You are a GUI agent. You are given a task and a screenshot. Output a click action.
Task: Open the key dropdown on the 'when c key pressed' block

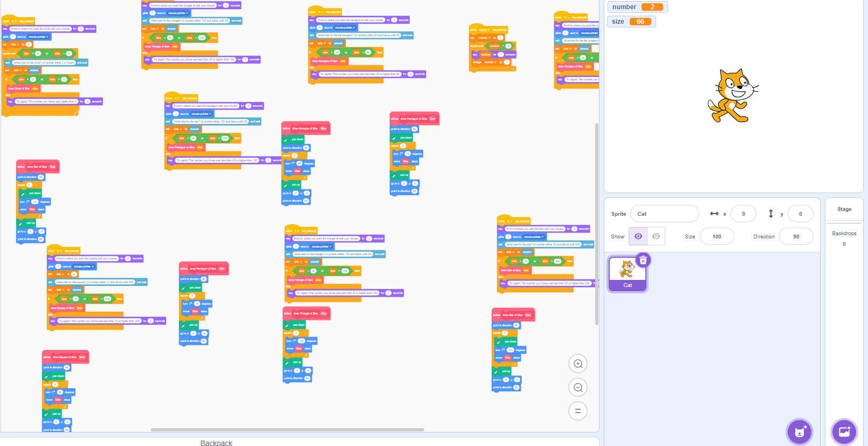tap(15, 21)
